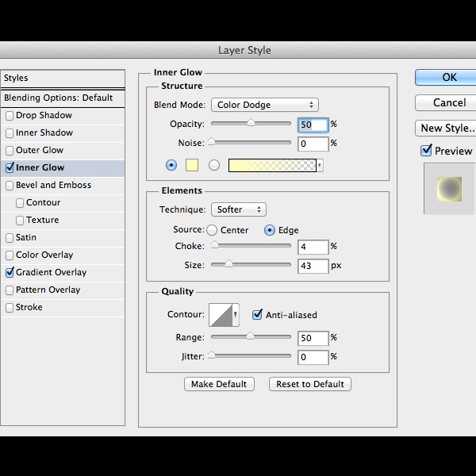Screen dimensions: 476x476
Task: Open the Contour picker dropdown arrow
Action: (236, 315)
